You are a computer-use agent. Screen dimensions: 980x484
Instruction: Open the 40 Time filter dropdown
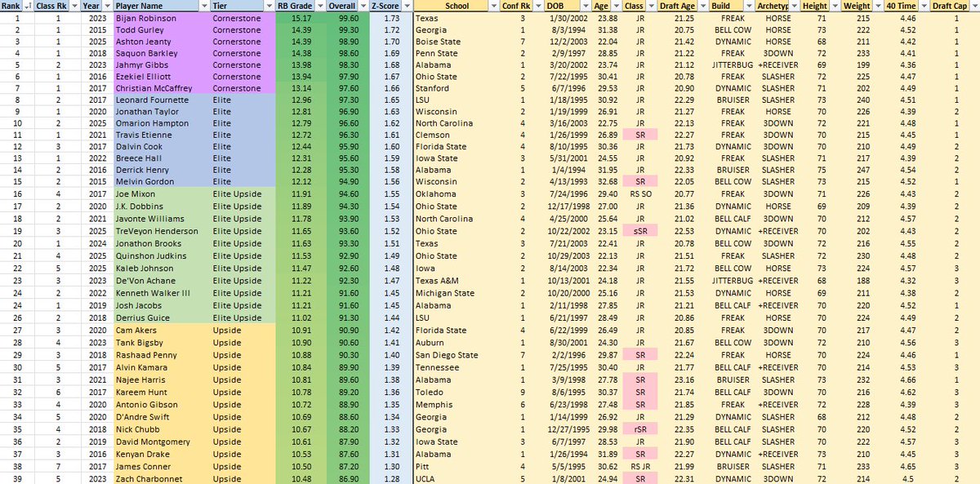click(x=924, y=6)
